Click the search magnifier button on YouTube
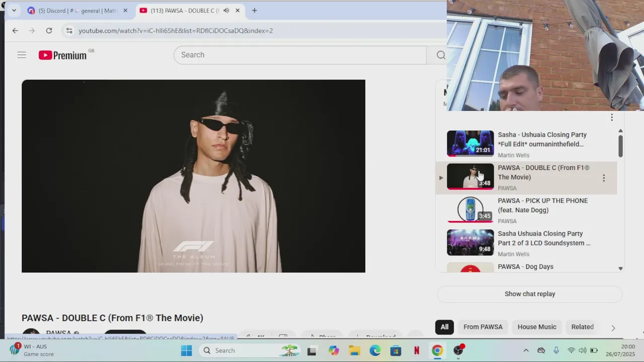 [x=441, y=55]
